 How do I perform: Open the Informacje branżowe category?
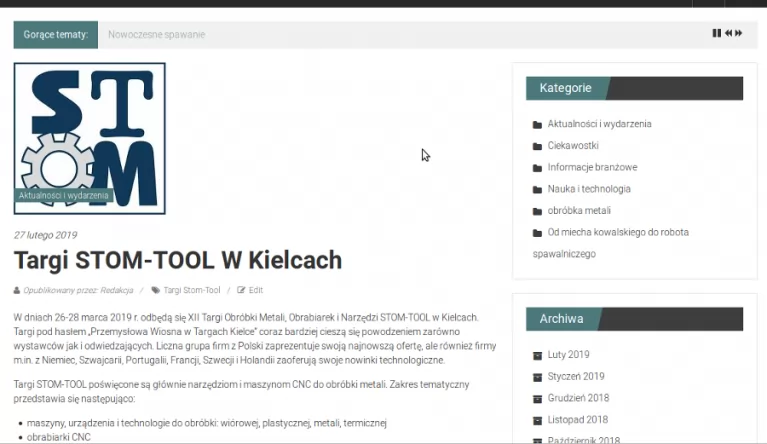(x=592, y=167)
